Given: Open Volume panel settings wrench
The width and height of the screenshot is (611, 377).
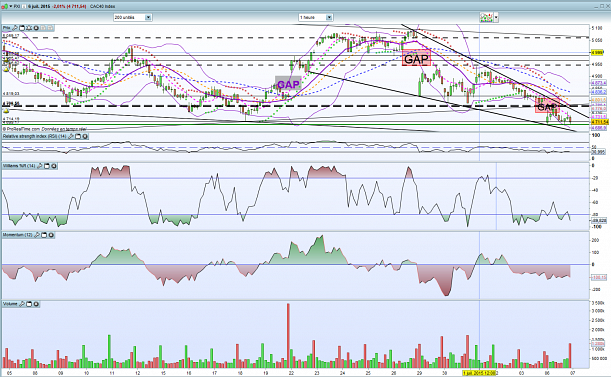Looking at the screenshot, I should 22,304.
